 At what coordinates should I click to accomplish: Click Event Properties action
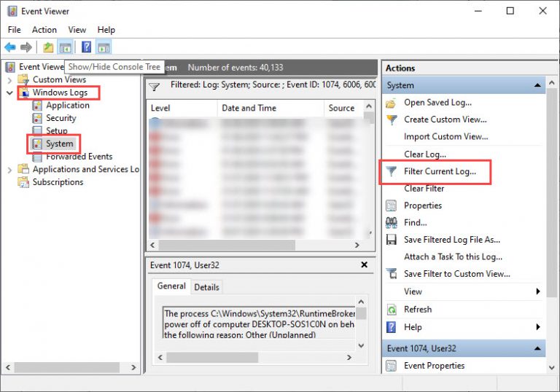tap(434, 366)
